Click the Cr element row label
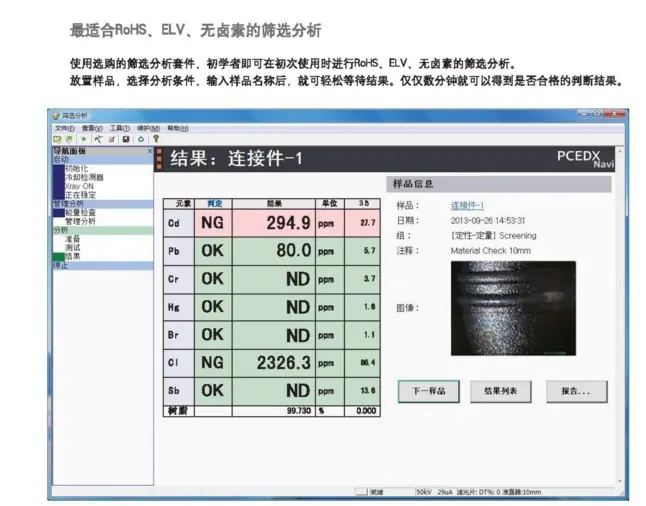The image size is (646, 506). (x=179, y=279)
